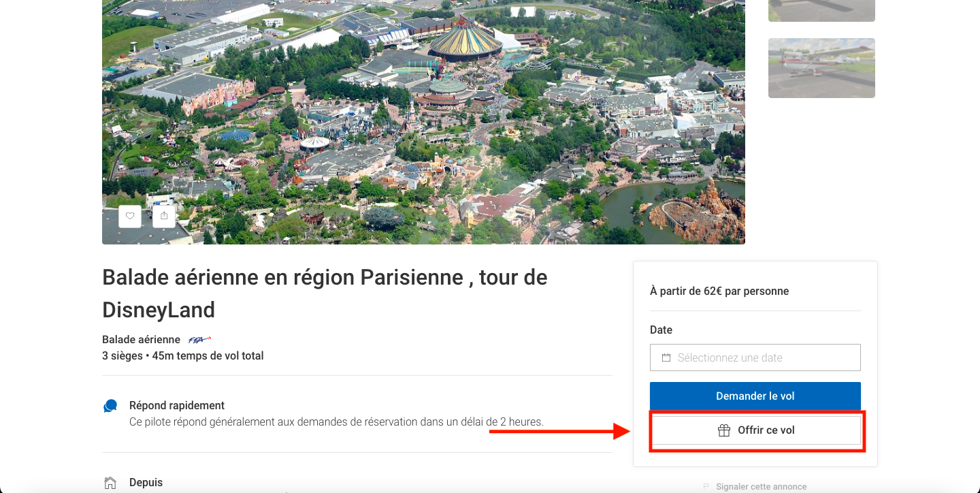
Task: Click the Demander le vol button
Action: pyautogui.click(x=755, y=396)
